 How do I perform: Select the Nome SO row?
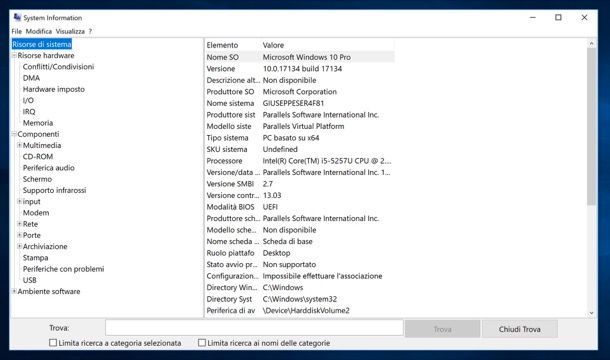click(x=300, y=57)
